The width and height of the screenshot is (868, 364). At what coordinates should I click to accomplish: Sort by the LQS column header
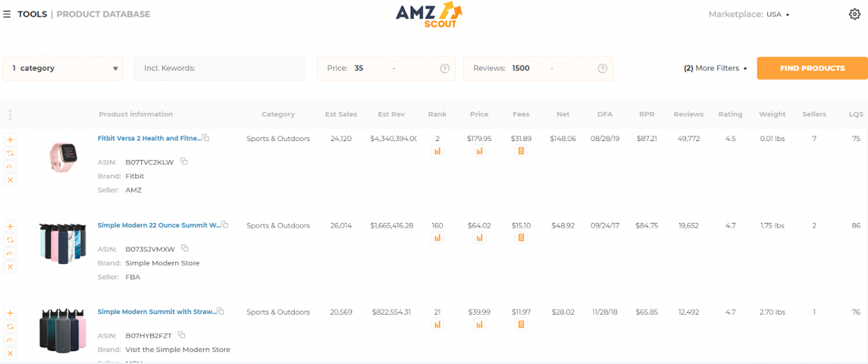pyautogui.click(x=856, y=114)
